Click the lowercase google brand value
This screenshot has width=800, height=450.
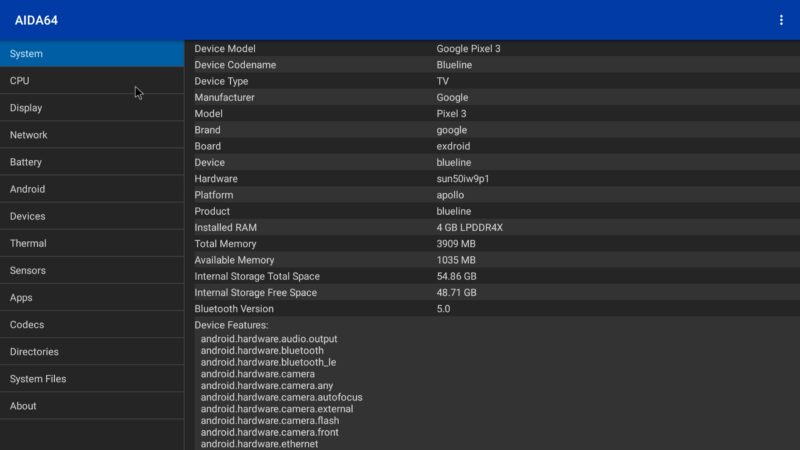(x=452, y=130)
